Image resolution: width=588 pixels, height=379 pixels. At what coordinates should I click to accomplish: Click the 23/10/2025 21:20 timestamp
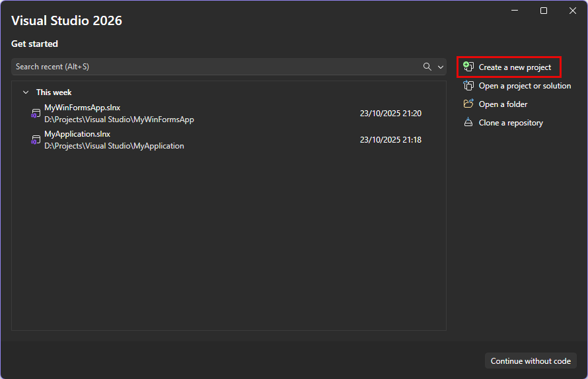pos(390,113)
